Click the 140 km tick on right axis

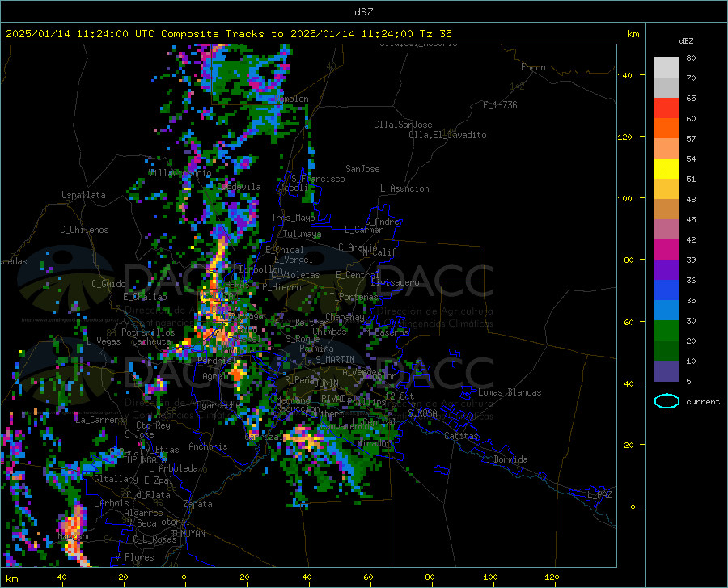[x=624, y=75]
